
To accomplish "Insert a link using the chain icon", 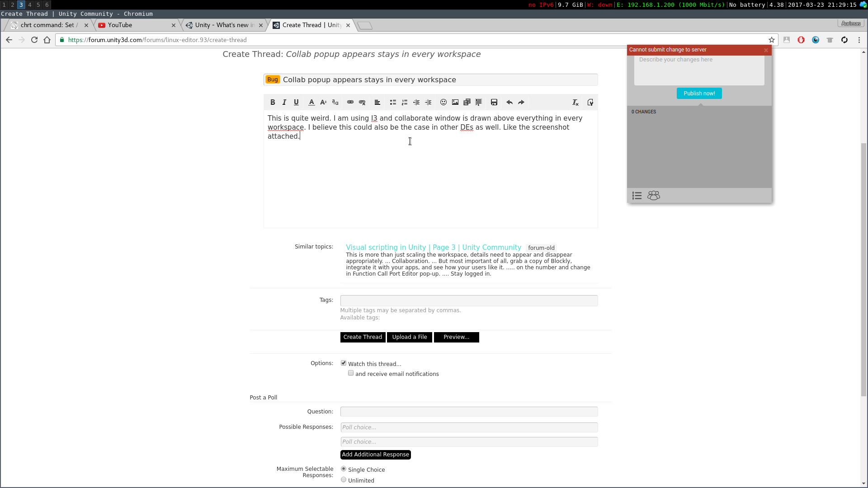I will pyautogui.click(x=350, y=103).
